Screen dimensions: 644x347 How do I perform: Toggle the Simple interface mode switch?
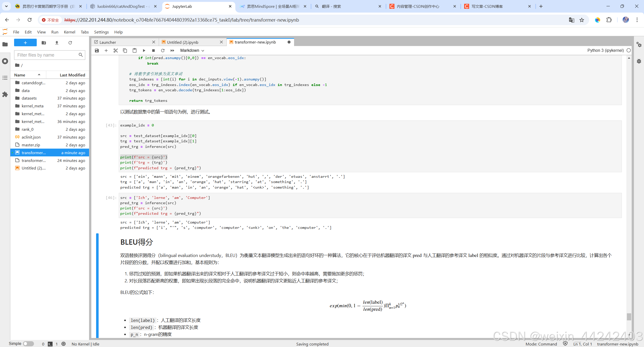(x=28, y=344)
